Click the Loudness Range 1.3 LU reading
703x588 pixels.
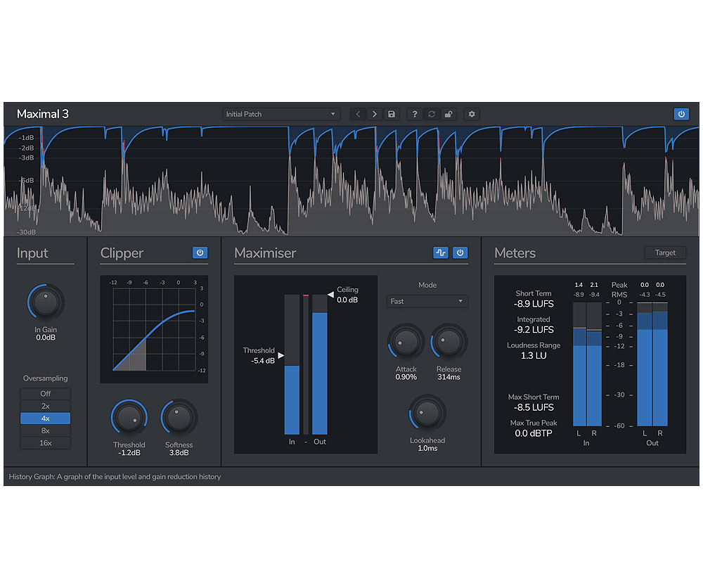(x=534, y=356)
